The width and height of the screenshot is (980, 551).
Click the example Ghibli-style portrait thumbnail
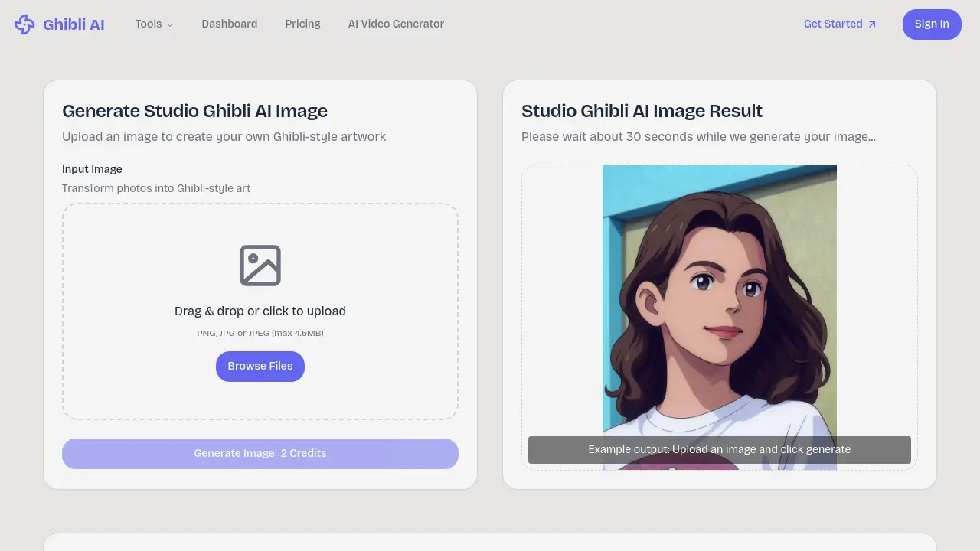(x=720, y=306)
